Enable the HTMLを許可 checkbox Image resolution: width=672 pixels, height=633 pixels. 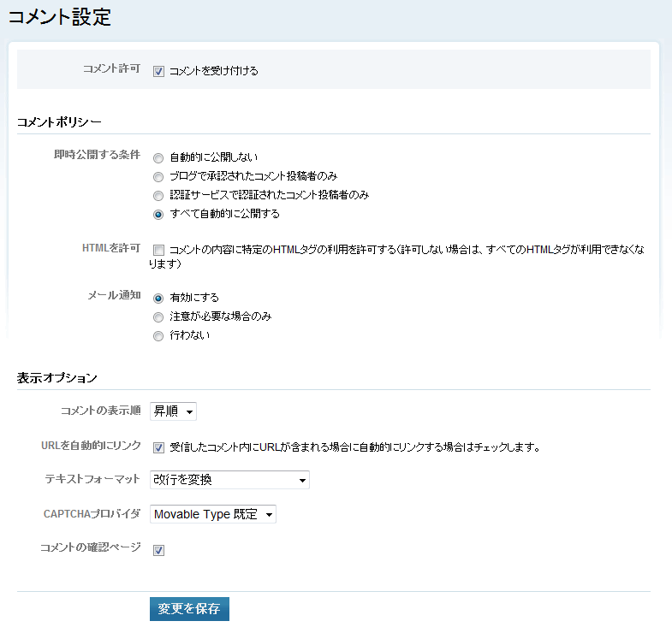point(158,250)
